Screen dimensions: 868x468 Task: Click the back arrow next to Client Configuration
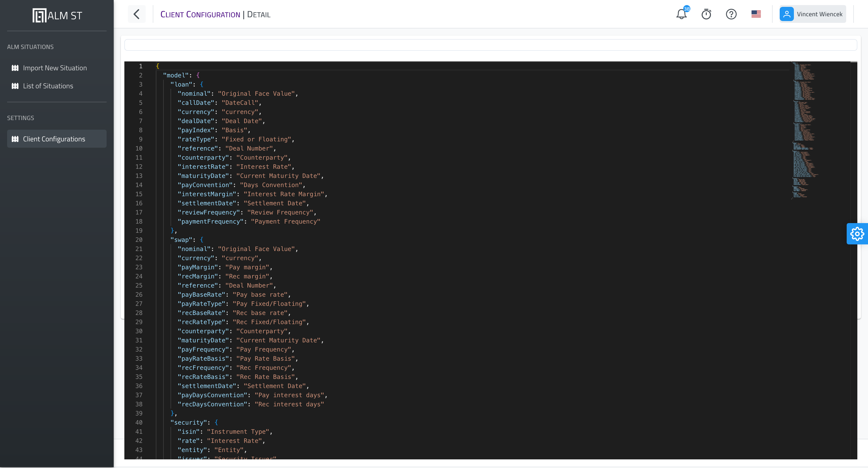pos(137,14)
